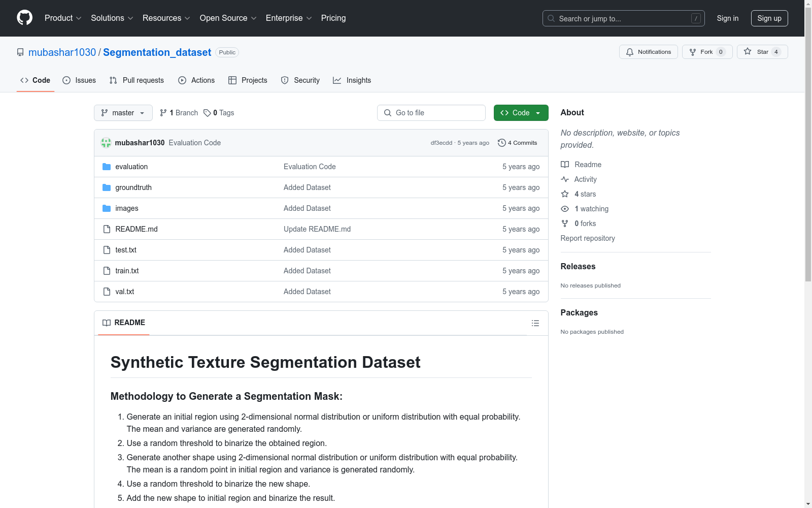Click the Evaluation Code commit message in header row
This screenshot has height=508, width=812.
click(195, 143)
